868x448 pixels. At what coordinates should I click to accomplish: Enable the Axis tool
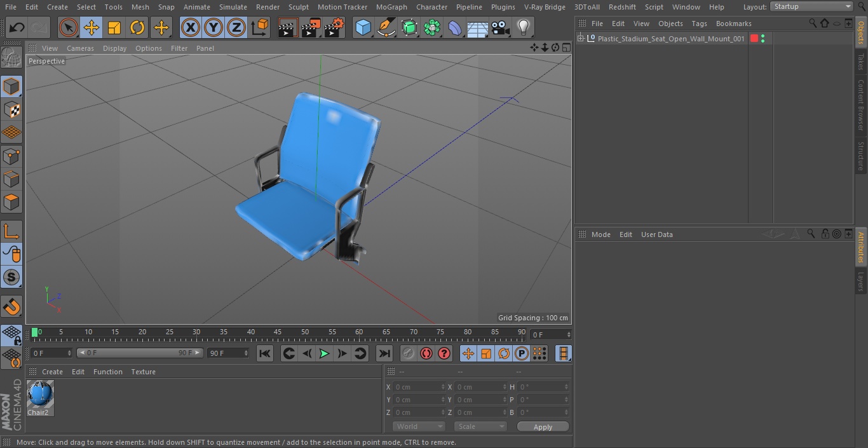[11, 231]
